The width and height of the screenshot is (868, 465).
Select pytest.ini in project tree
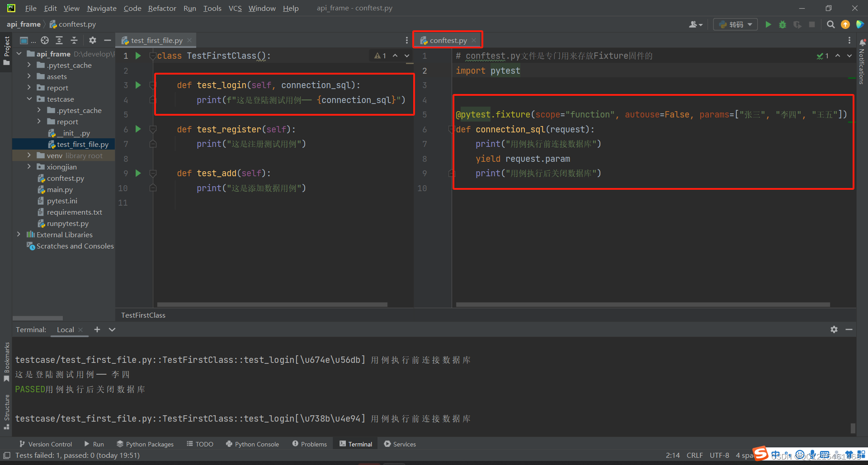62,201
